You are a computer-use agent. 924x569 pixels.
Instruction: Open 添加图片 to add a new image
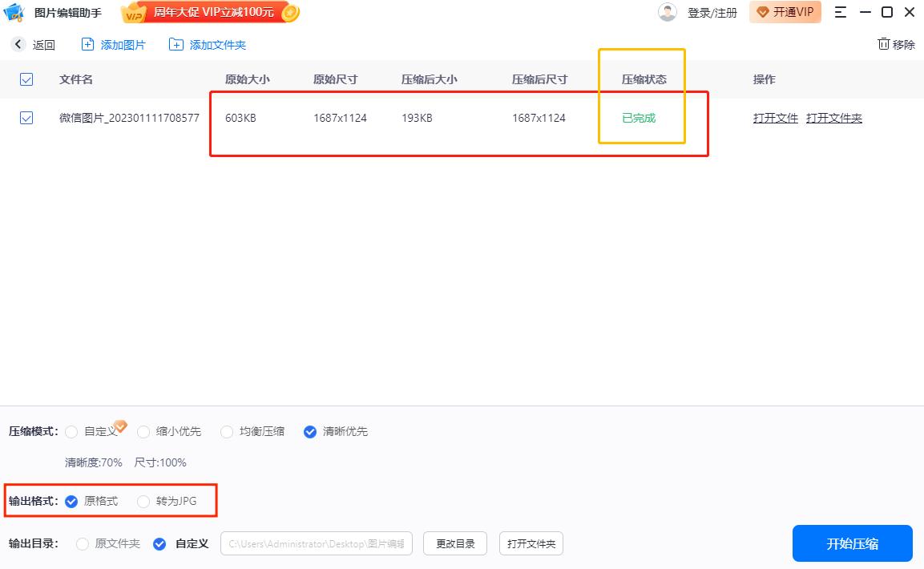[x=113, y=45]
